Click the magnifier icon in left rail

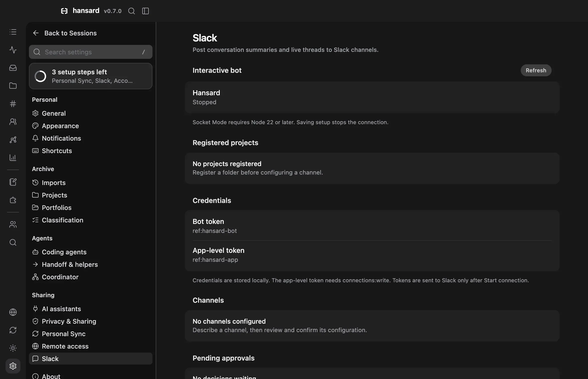pyautogui.click(x=13, y=242)
